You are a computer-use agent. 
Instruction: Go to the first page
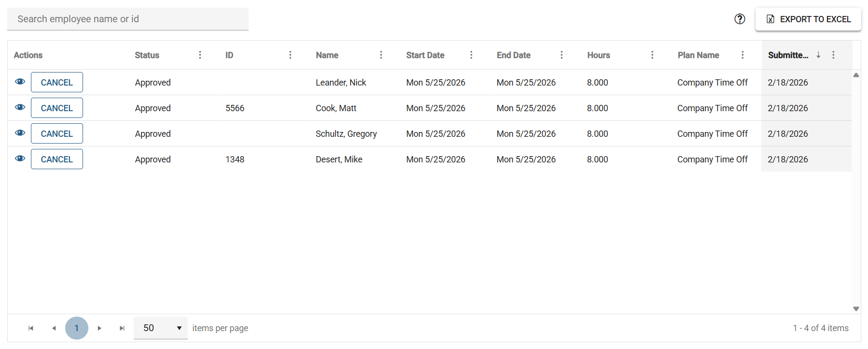coord(31,328)
